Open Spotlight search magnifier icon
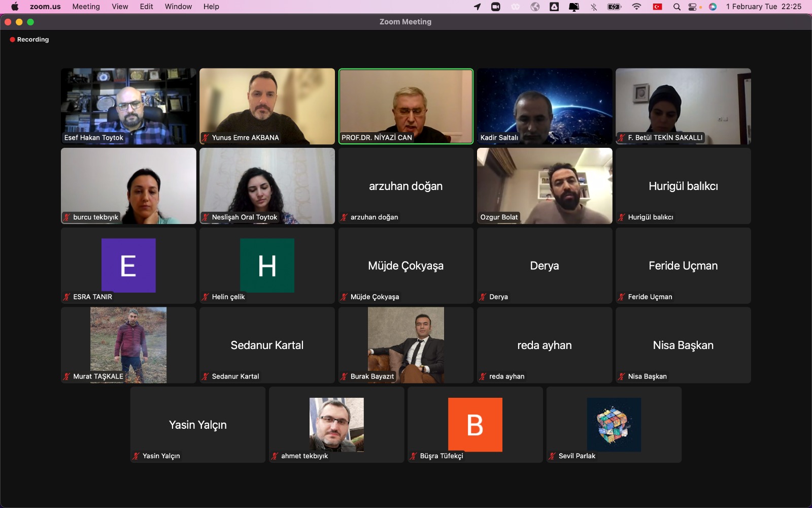812x508 pixels. coord(676,7)
